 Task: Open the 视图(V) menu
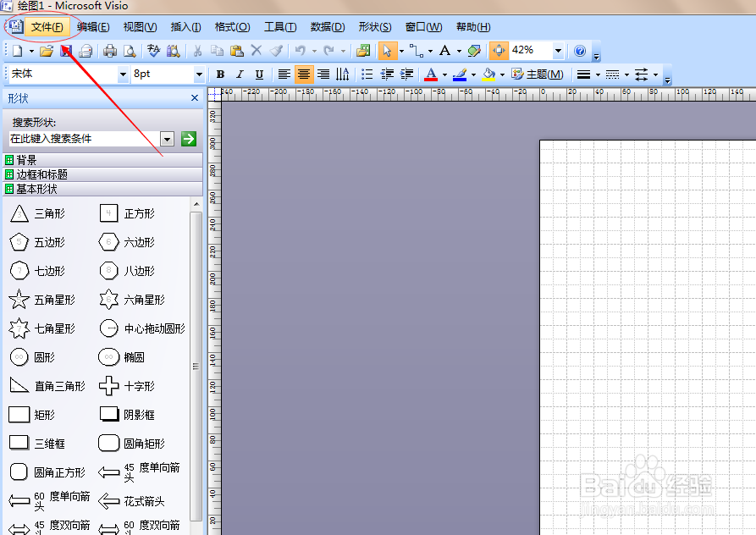tap(140, 27)
